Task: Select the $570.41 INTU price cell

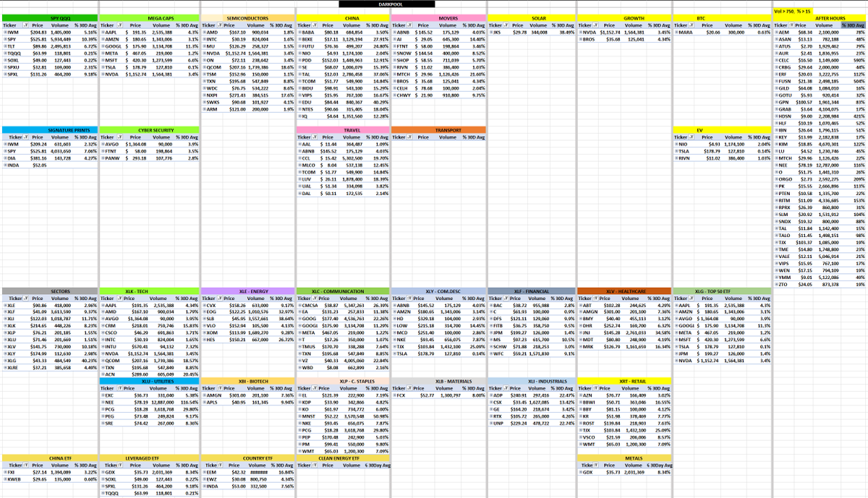Action: pyautogui.click(x=137, y=347)
